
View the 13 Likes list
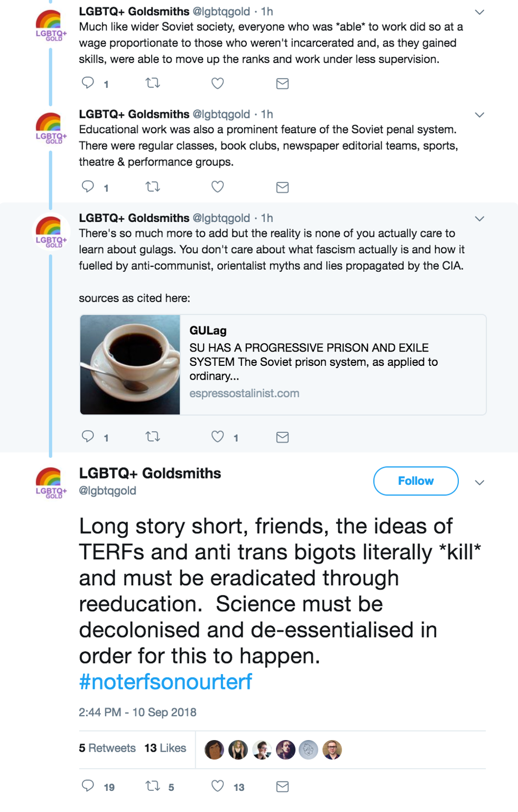(165, 748)
